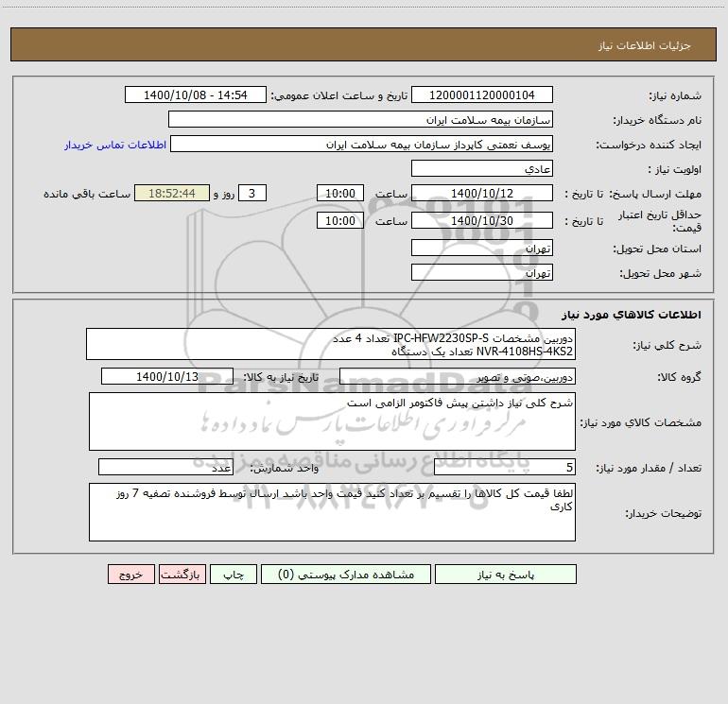
Task: Click the 'اطلاعات کالاهای مورد نیاز' section heading
Action: pyautogui.click(x=632, y=314)
